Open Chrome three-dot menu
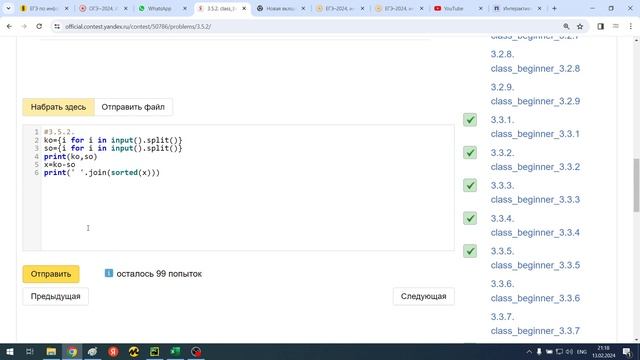This screenshot has width=640, height=360. click(631, 27)
